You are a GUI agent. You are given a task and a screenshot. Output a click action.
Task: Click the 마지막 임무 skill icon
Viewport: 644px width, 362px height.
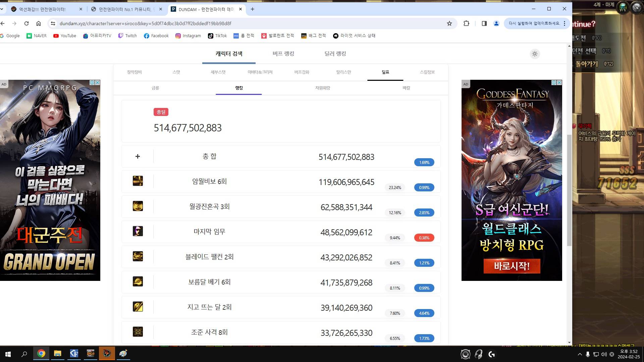(x=138, y=231)
